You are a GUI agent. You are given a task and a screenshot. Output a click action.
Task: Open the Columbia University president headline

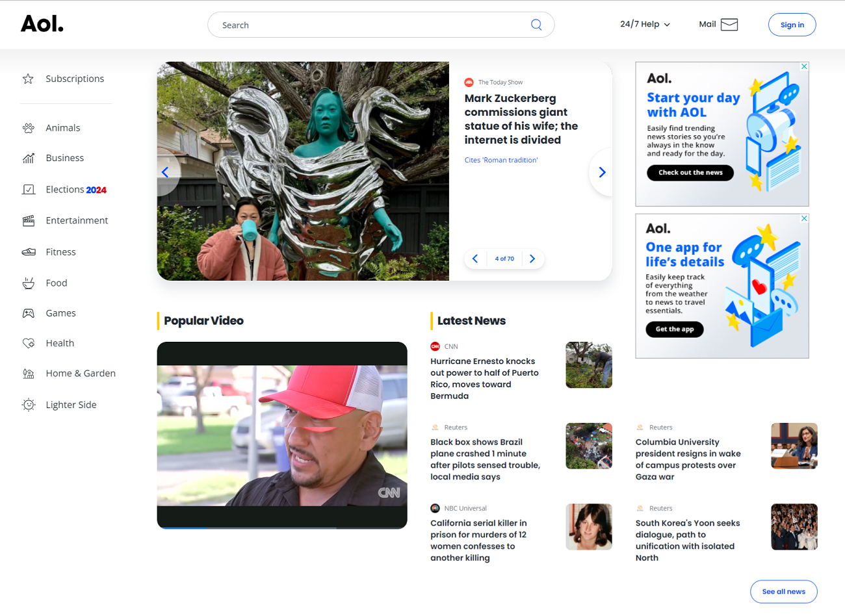pos(688,459)
